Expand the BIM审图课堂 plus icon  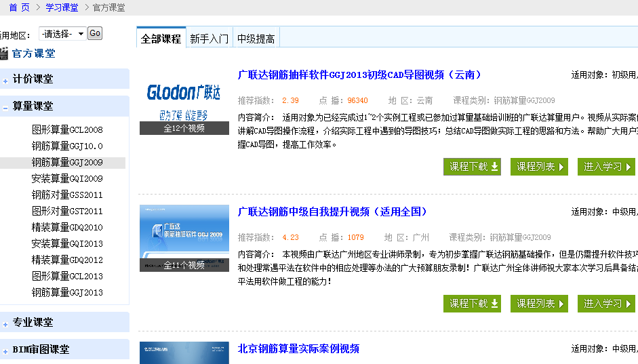coord(5,351)
